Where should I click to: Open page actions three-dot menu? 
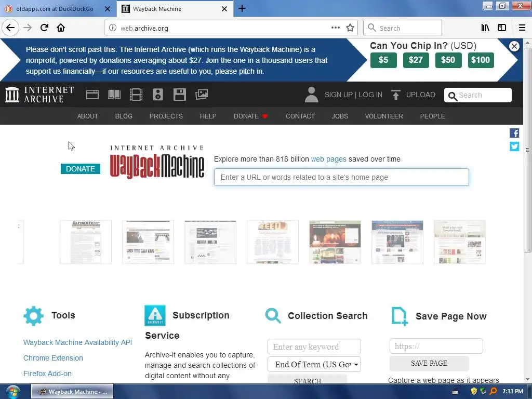tap(335, 28)
